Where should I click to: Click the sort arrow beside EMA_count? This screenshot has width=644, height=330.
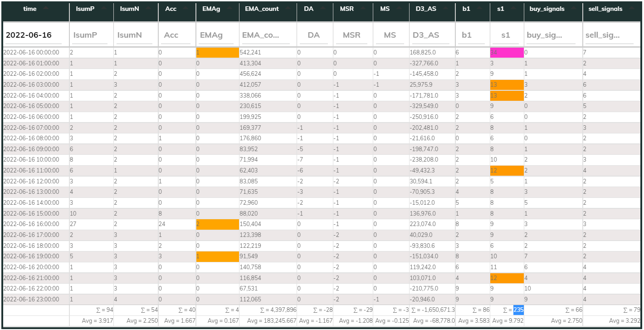click(x=288, y=8)
